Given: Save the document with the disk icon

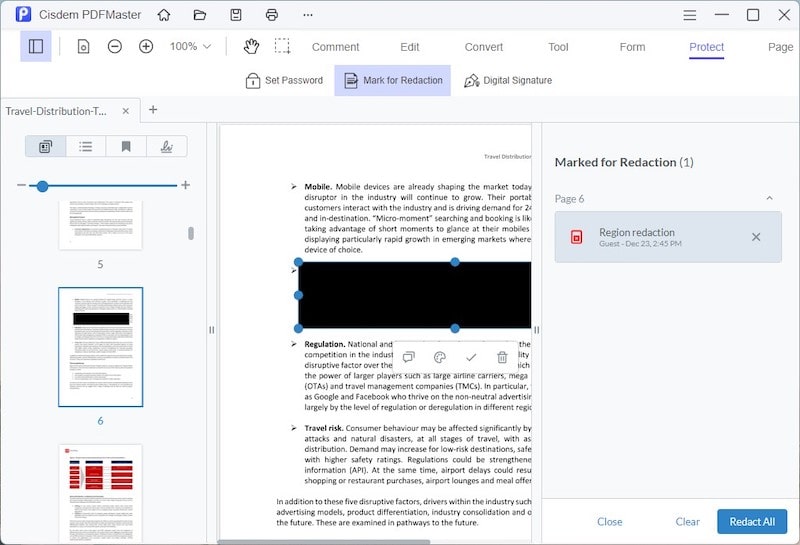Looking at the screenshot, I should click(236, 15).
